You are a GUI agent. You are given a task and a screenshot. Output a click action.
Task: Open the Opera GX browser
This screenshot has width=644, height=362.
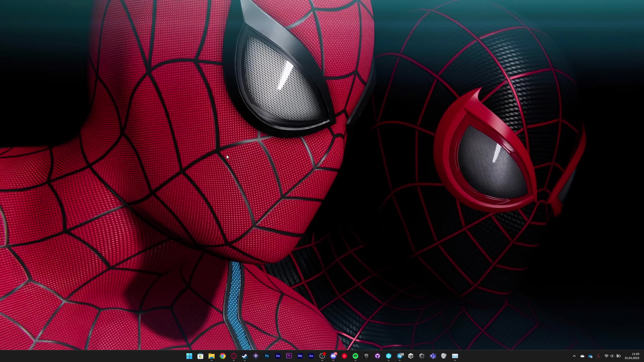click(x=233, y=356)
